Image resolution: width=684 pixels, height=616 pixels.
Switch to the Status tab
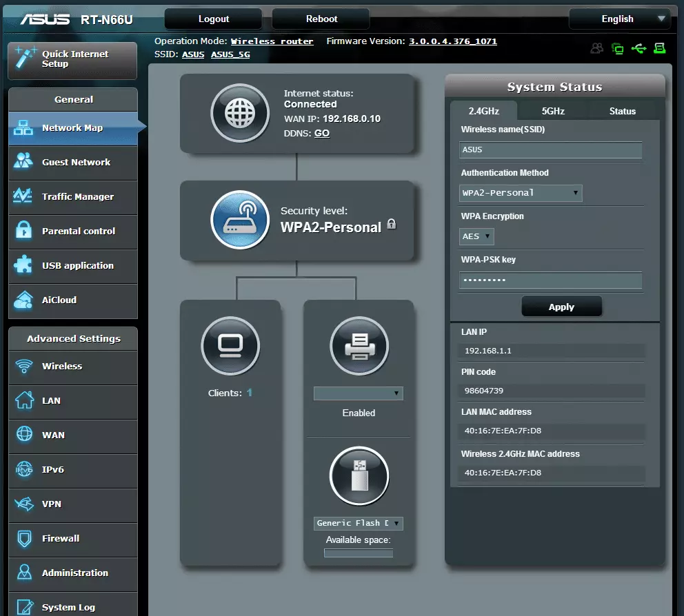coord(622,111)
